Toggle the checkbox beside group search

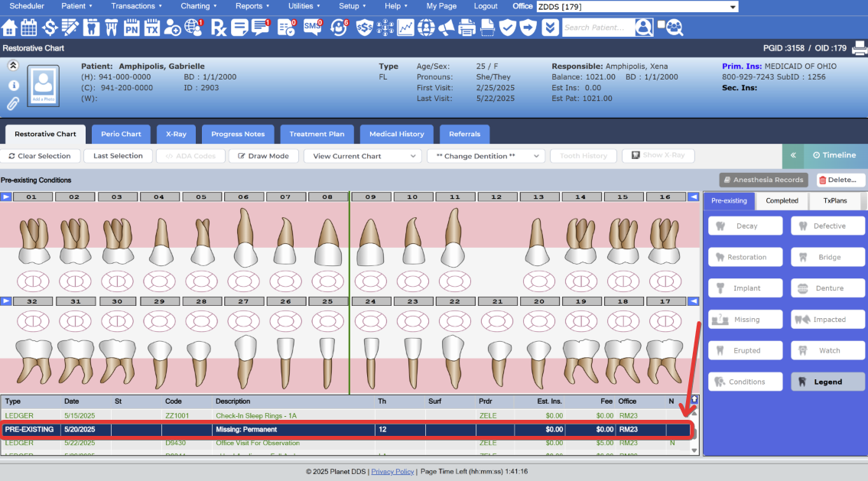coord(661,24)
